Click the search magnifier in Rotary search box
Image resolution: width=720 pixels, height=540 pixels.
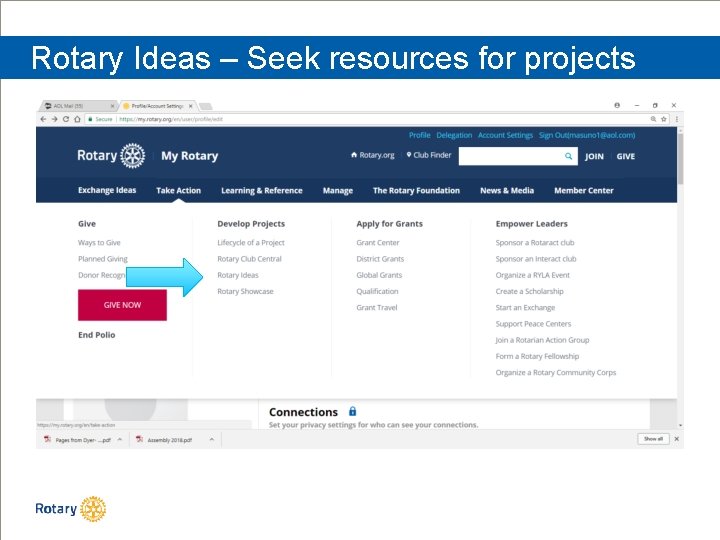point(568,156)
